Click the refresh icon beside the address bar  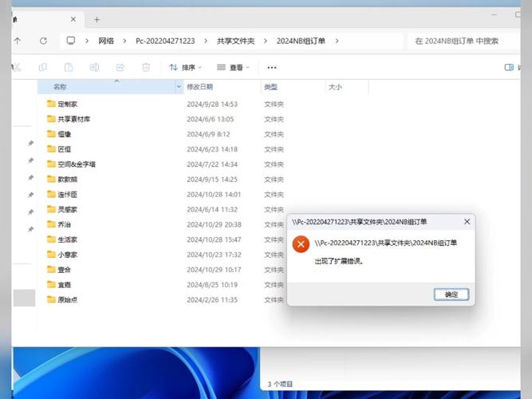click(43, 41)
